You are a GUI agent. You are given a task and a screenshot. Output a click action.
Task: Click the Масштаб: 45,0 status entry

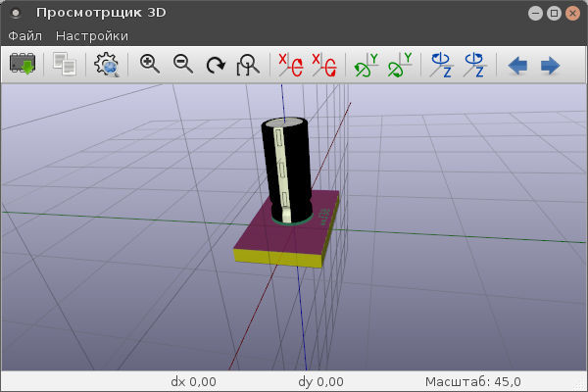pyautogui.click(x=473, y=382)
